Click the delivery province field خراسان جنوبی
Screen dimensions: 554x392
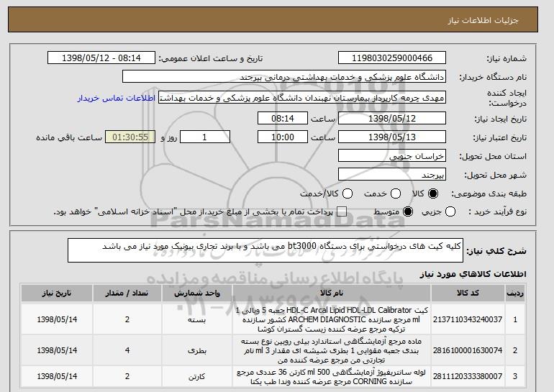click(x=392, y=156)
